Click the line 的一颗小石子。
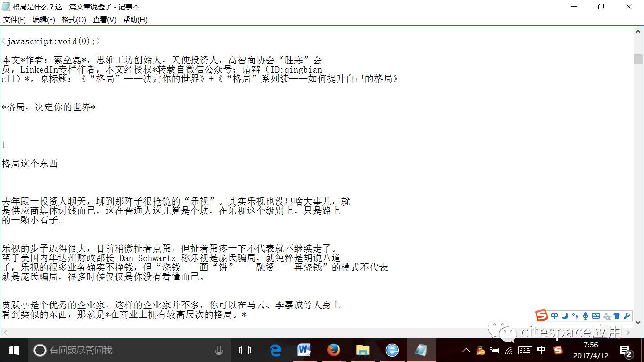Screen dimensions: 644x362 pyautogui.click(x=33, y=221)
